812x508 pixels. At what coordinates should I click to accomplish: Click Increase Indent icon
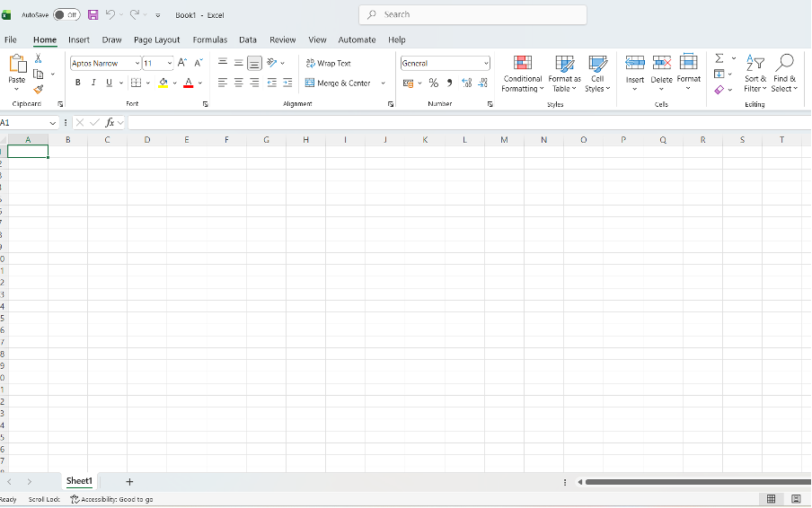point(288,83)
